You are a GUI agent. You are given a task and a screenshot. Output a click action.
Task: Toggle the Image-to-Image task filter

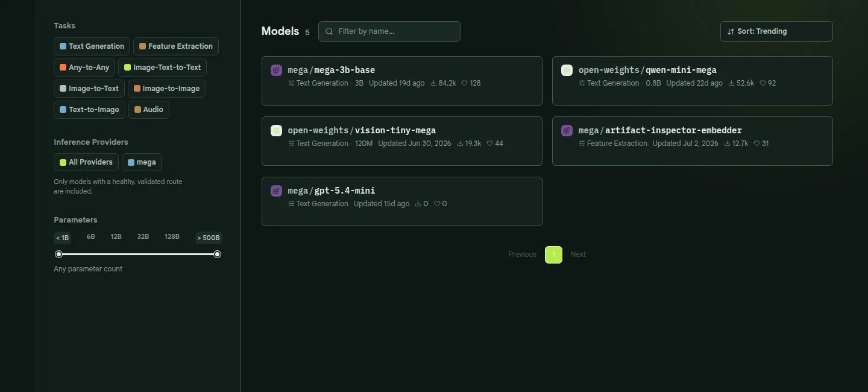(166, 89)
